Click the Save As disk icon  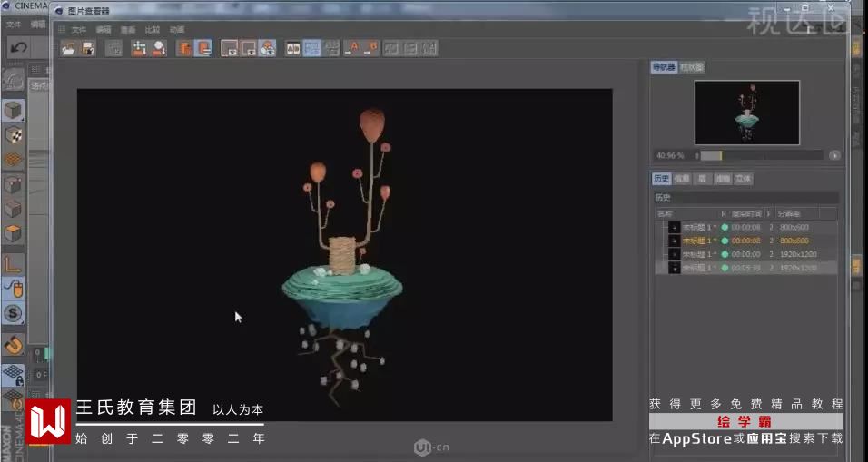[x=88, y=49]
